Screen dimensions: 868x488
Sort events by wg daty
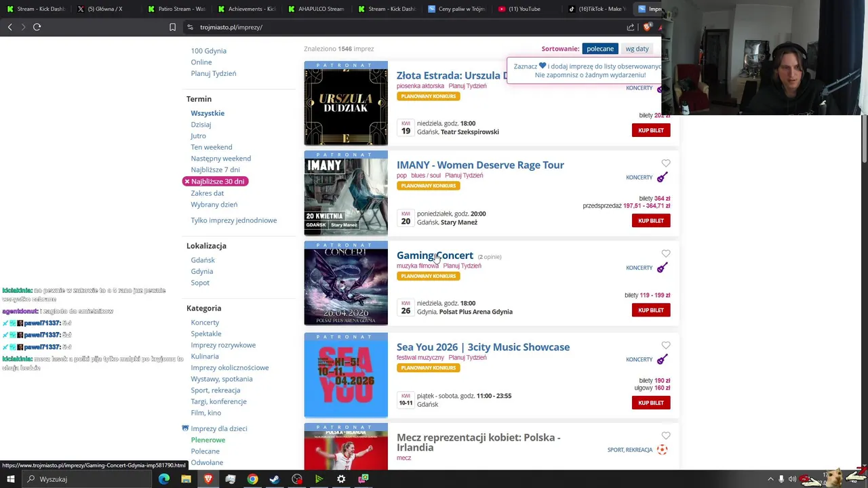pyautogui.click(x=637, y=49)
